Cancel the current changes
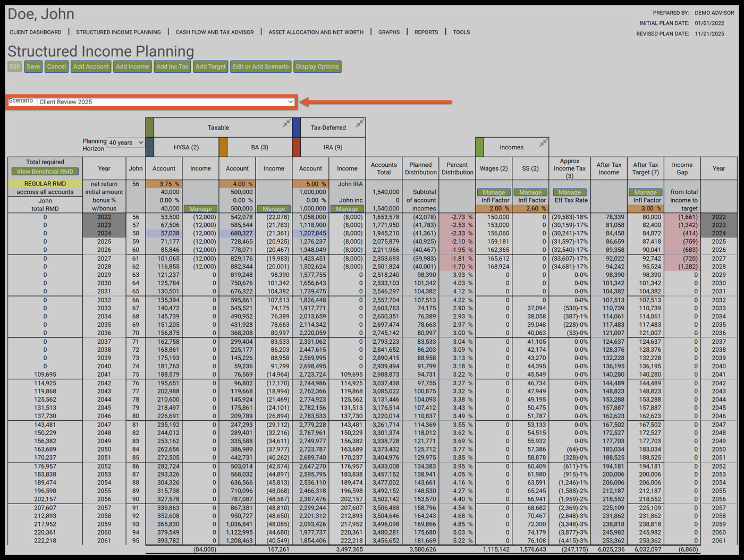 (56, 66)
